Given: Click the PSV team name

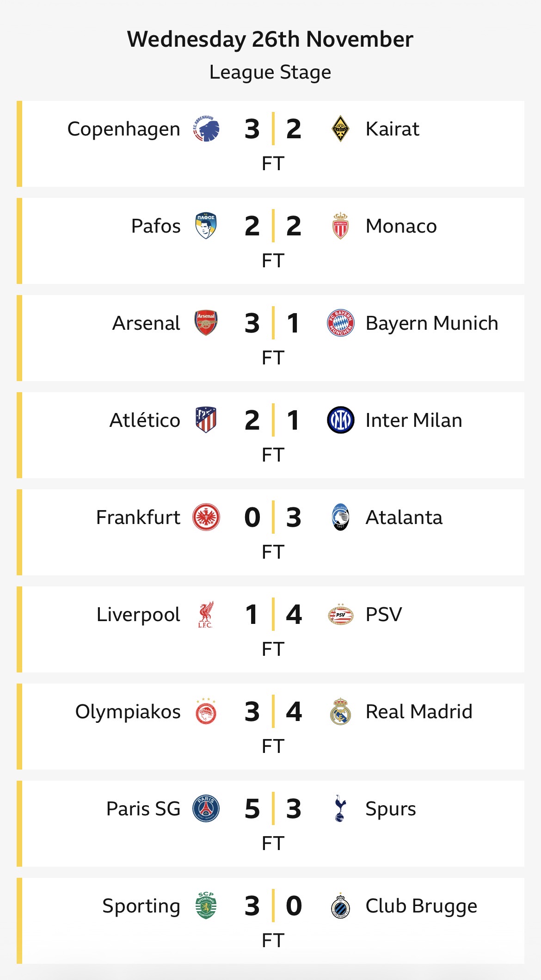Looking at the screenshot, I should (383, 615).
